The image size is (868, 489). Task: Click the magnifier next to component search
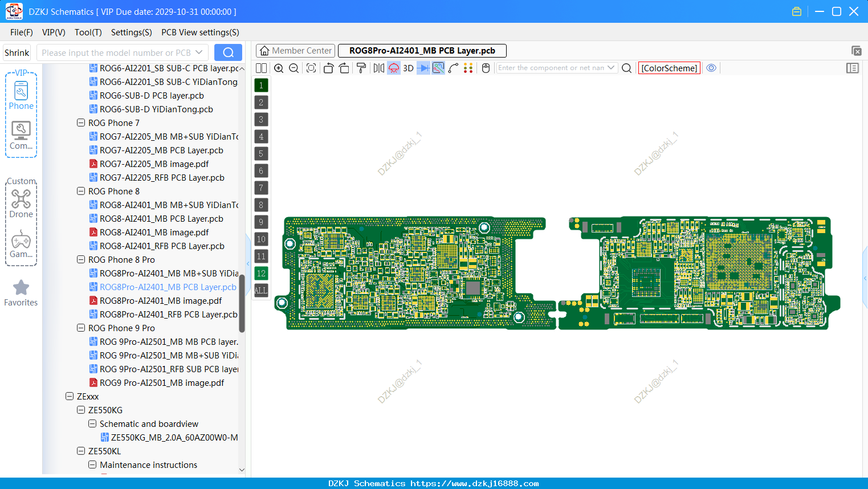(626, 68)
